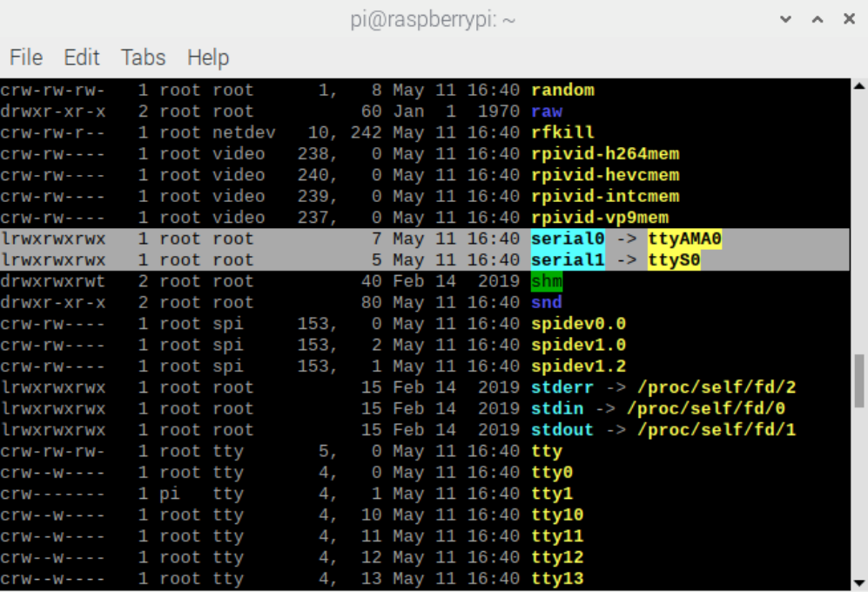868x592 pixels.
Task: Click the rpivid-h264mem device name
Action: 605,154
